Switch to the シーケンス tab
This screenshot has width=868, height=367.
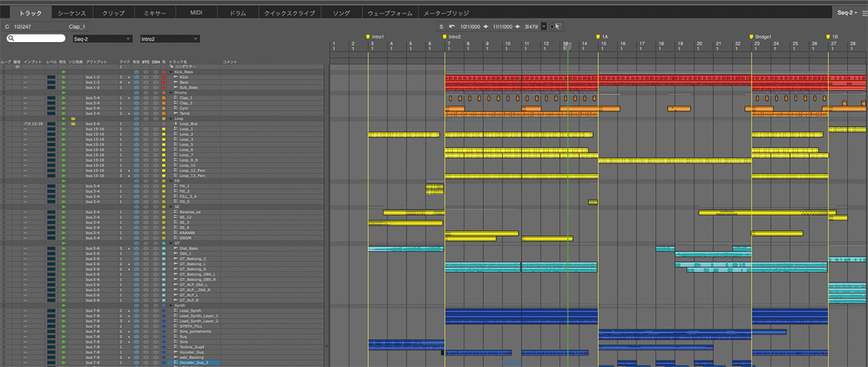pyautogui.click(x=74, y=13)
